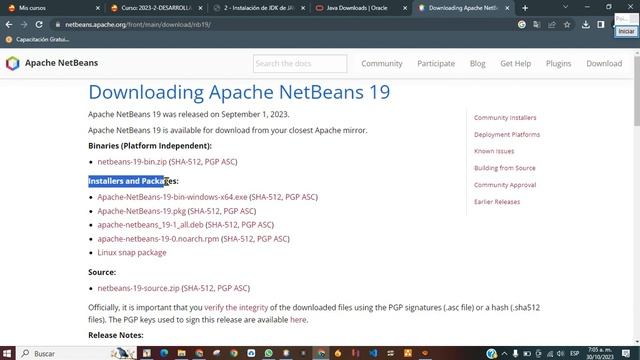Click the page vertical scrollbar thumb
640x360 pixels.
pos(637,91)
